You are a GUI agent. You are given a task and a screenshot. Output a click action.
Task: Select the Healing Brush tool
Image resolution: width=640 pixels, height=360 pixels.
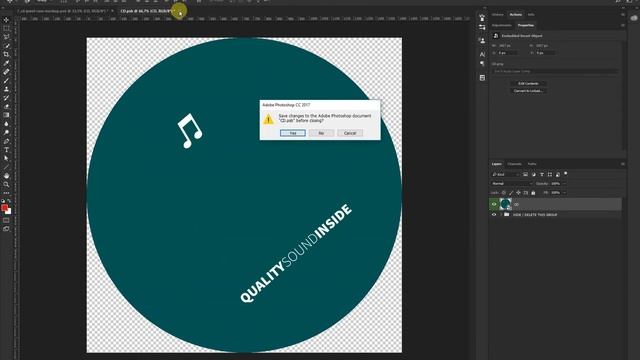pyautogui.click(x=6, y=72)
